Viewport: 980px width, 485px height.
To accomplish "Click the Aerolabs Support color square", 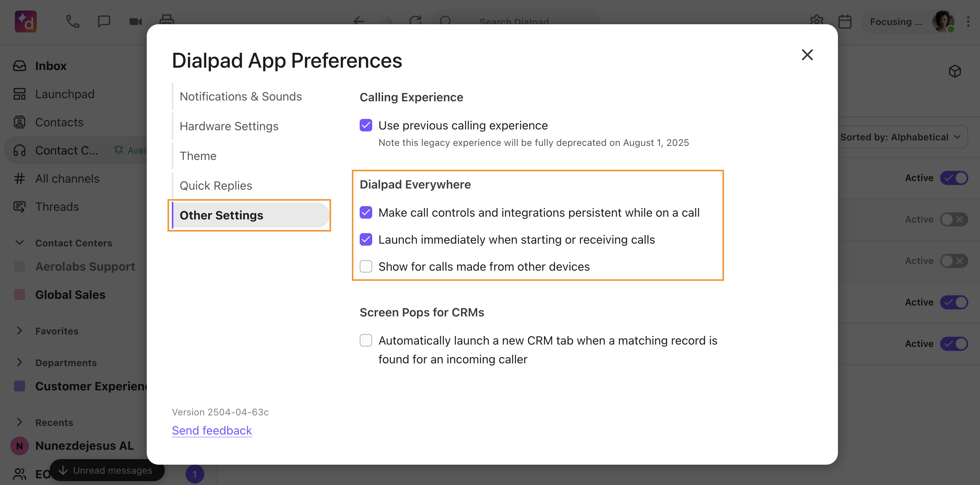I will click(20, 266).
